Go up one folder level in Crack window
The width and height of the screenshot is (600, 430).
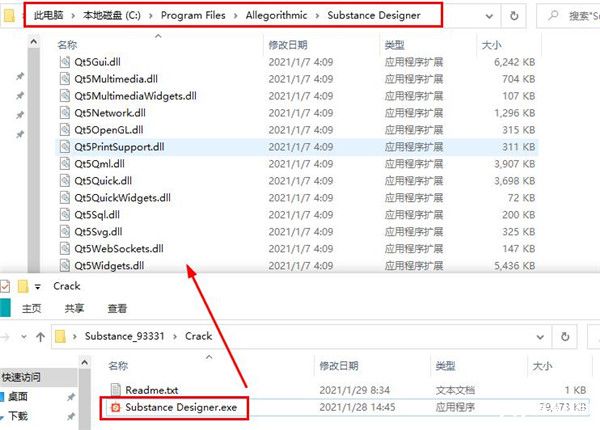pos(40,337)
